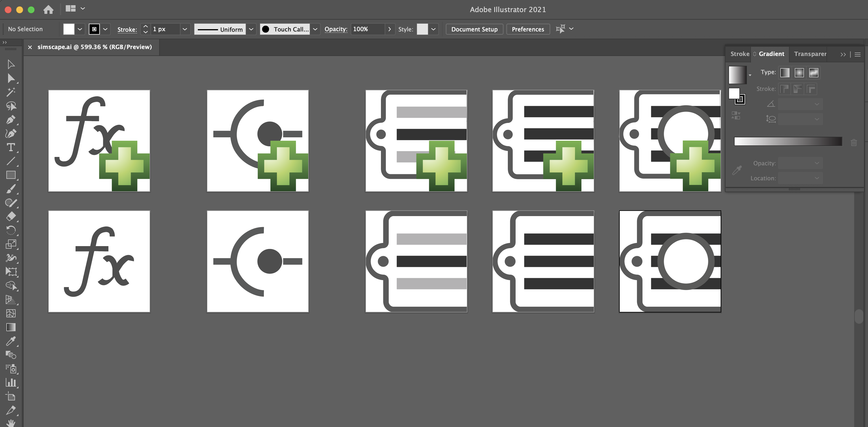Choose the Magic Wand tool

coord(11,92)
